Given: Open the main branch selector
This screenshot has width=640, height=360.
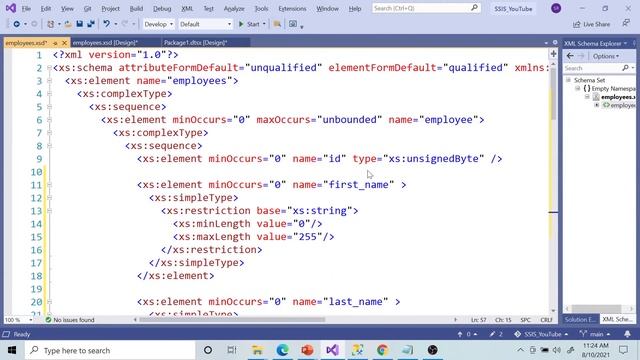Looking at the screenshot, I should click(595, 334).
